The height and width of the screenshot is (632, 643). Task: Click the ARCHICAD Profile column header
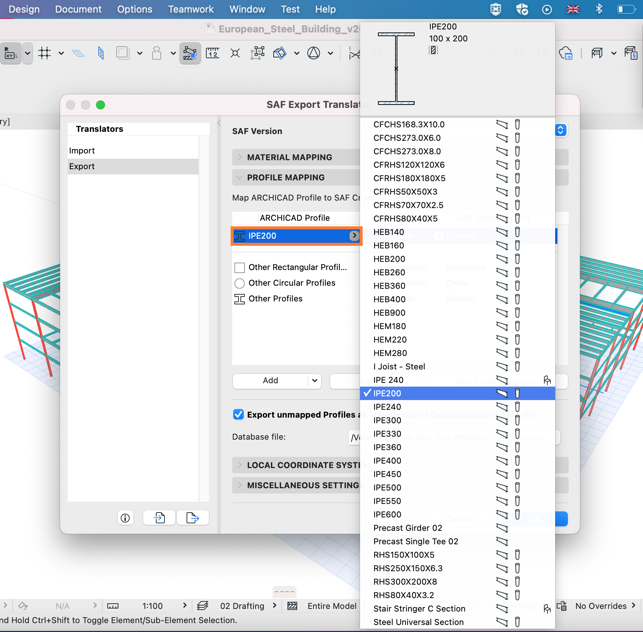coord(295,218)
